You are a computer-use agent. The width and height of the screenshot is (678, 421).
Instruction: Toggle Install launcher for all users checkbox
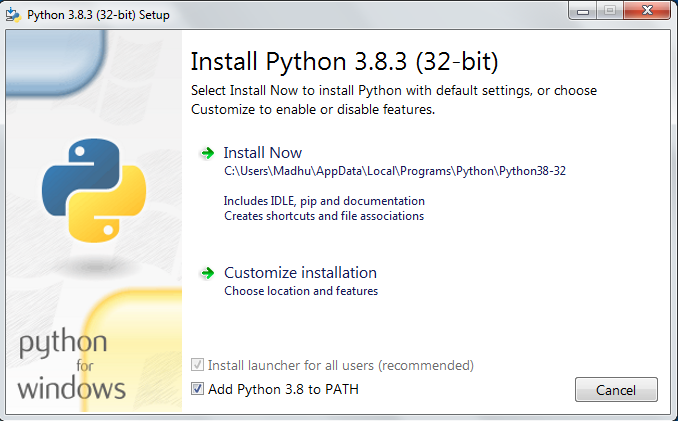pos(197,365)
